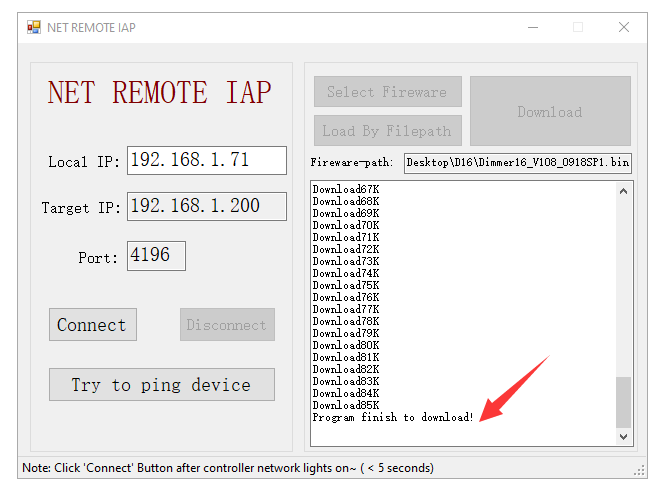Click the Local IP address field
The image size is (660, 493).
coord(206,160)
